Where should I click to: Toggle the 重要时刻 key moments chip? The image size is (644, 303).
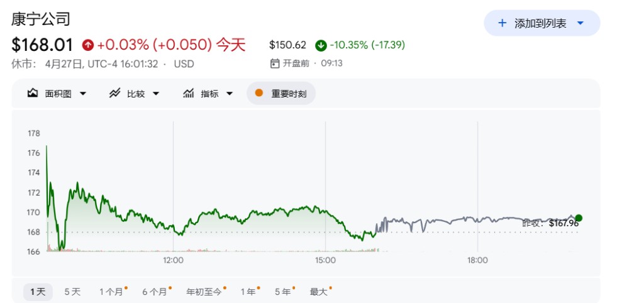coord(281,93)
